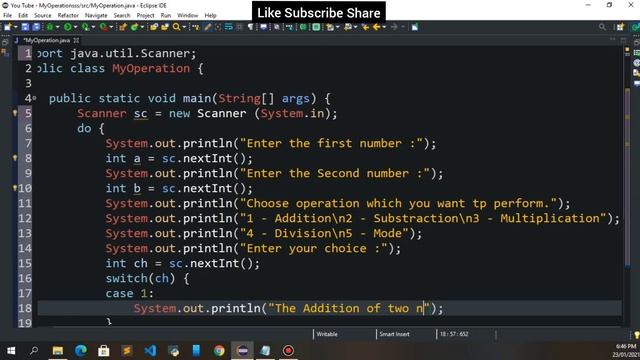Toggle Word Wrap toolbar icon

(x=229, y=27)
